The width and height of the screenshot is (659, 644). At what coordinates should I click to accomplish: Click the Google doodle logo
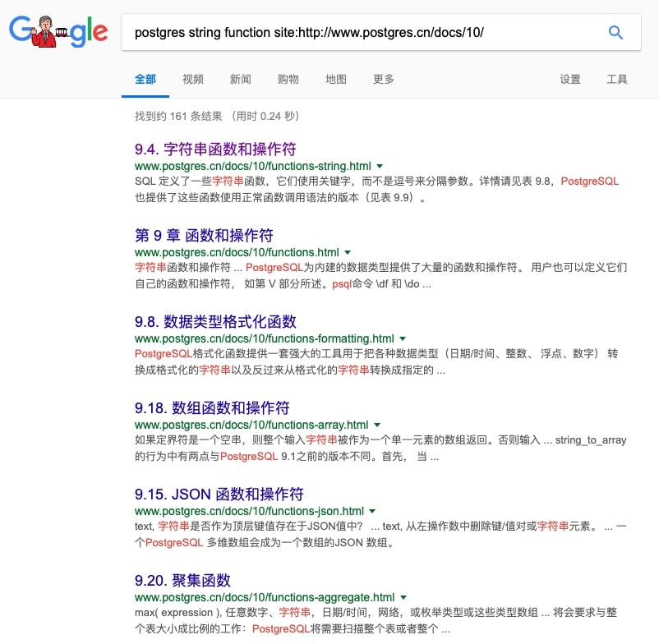tap(58, 31)
